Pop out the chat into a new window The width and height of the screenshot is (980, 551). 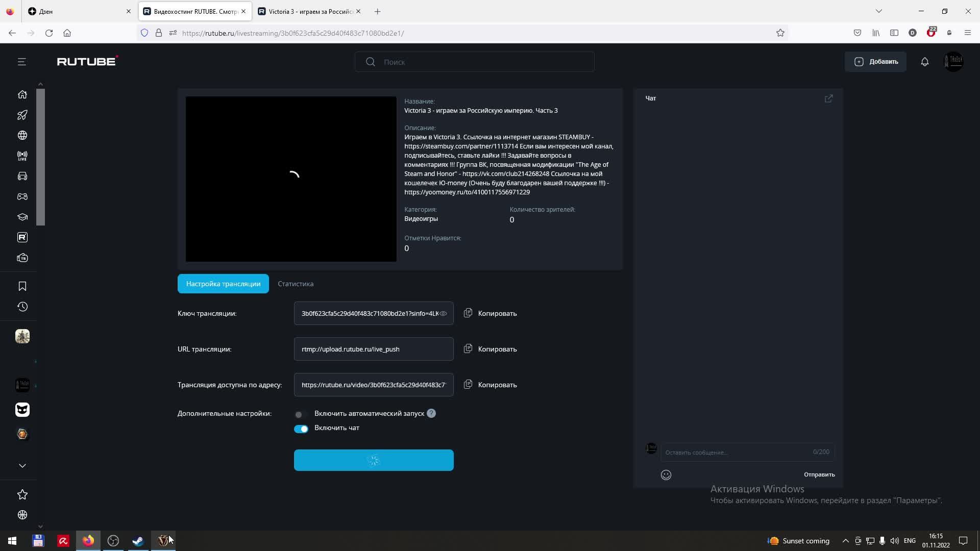click(x=828, y=98)
